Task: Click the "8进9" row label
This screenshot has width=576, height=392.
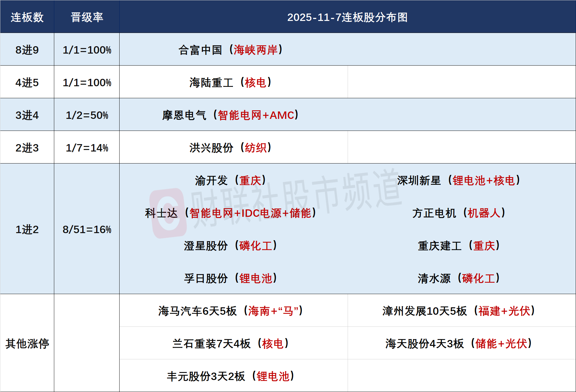Action: [27, 50]
